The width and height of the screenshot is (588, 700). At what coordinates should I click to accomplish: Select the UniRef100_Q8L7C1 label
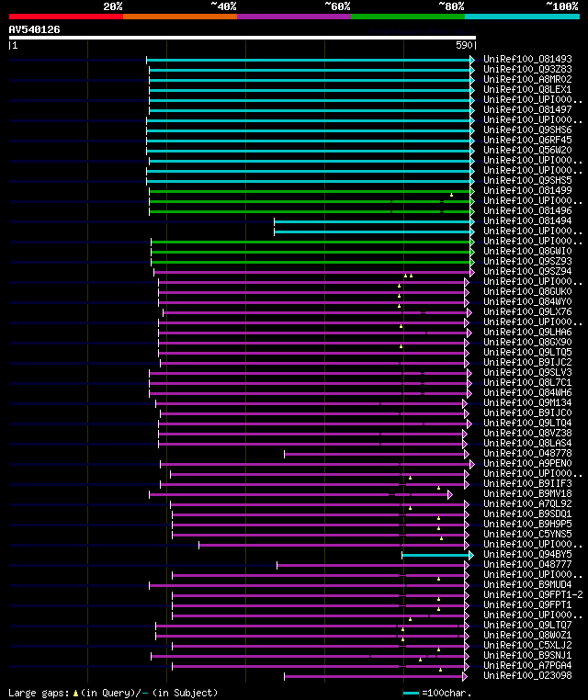pos(527,382)
